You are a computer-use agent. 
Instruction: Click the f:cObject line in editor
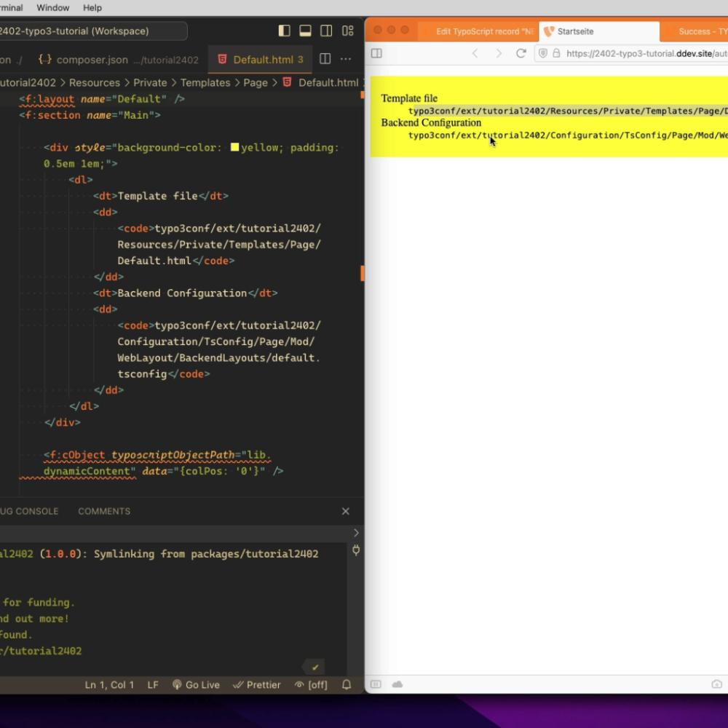pyautogui.click(x=157, y=455)
